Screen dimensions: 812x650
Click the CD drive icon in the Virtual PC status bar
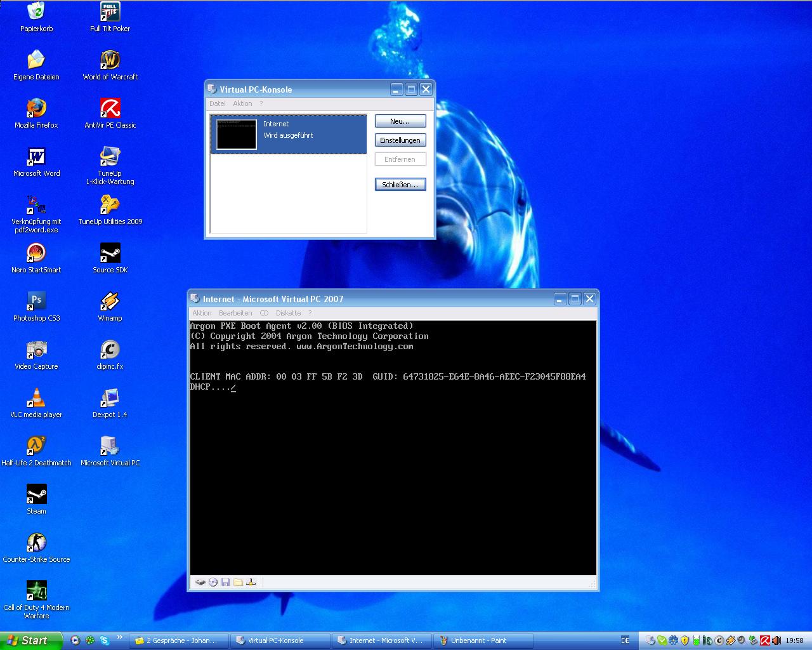(x=213, y=582)
